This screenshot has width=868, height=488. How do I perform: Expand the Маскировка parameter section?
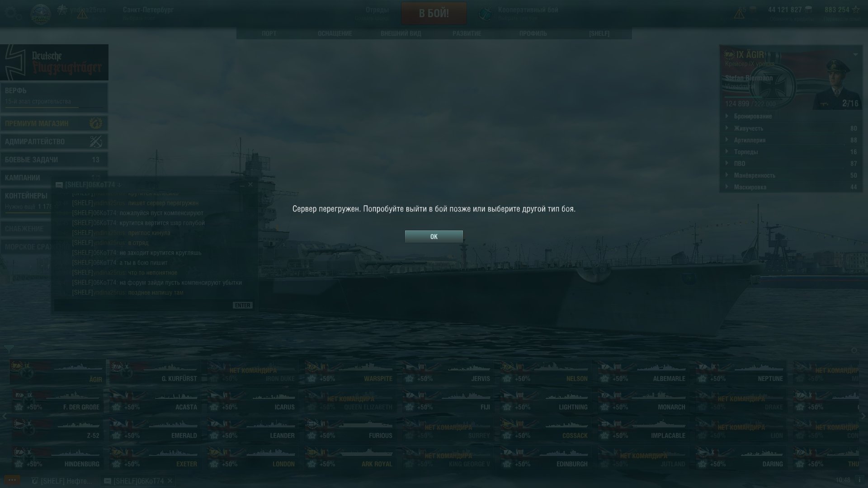click(727, 187)
